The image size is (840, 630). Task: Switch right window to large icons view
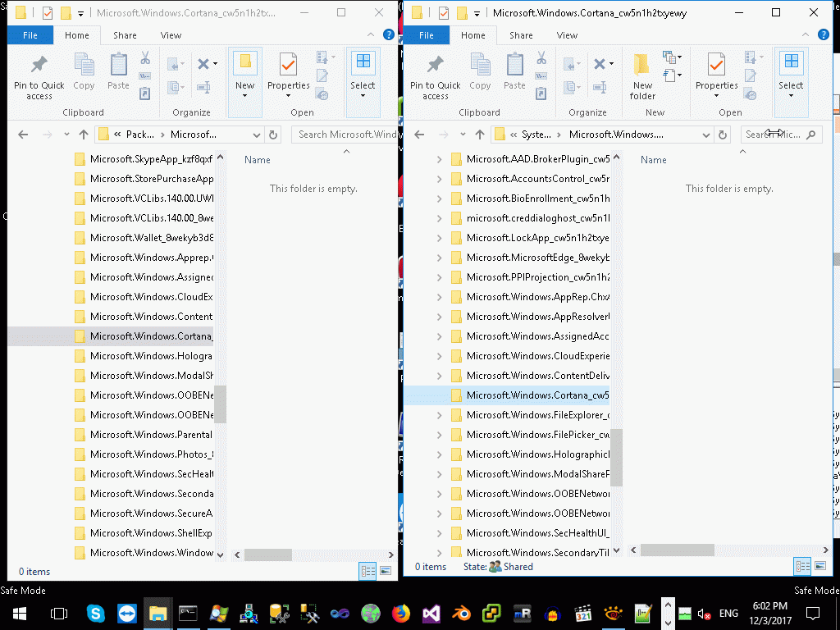(x=820, y=566)
